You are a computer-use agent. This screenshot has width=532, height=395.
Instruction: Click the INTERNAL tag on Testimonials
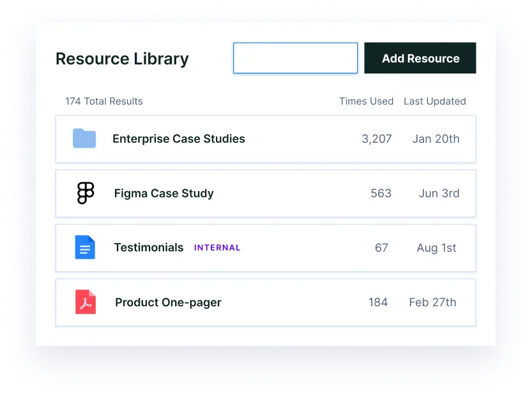(x=217, y=248)
